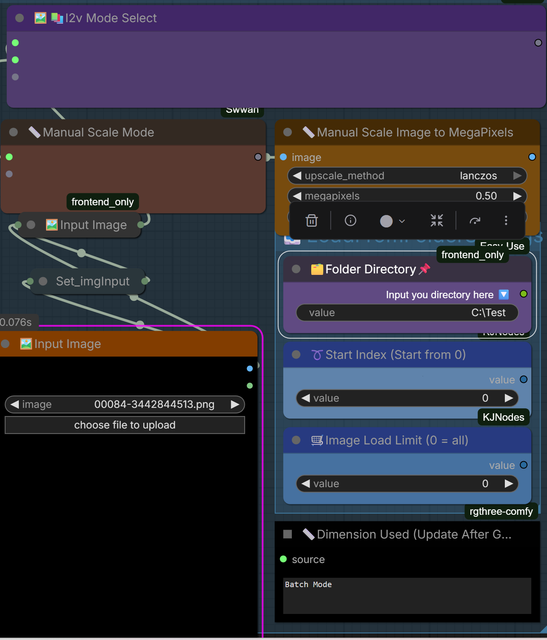Click the cart icon on Image Load Limit
The width and height of the screenshot is (547, 640).
click(317, 440)
